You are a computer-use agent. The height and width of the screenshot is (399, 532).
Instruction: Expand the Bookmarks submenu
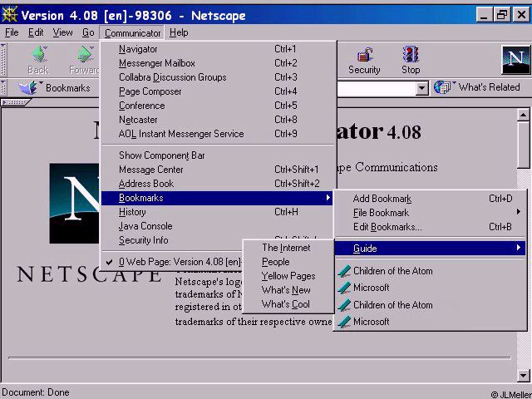(x=216, y=198)
